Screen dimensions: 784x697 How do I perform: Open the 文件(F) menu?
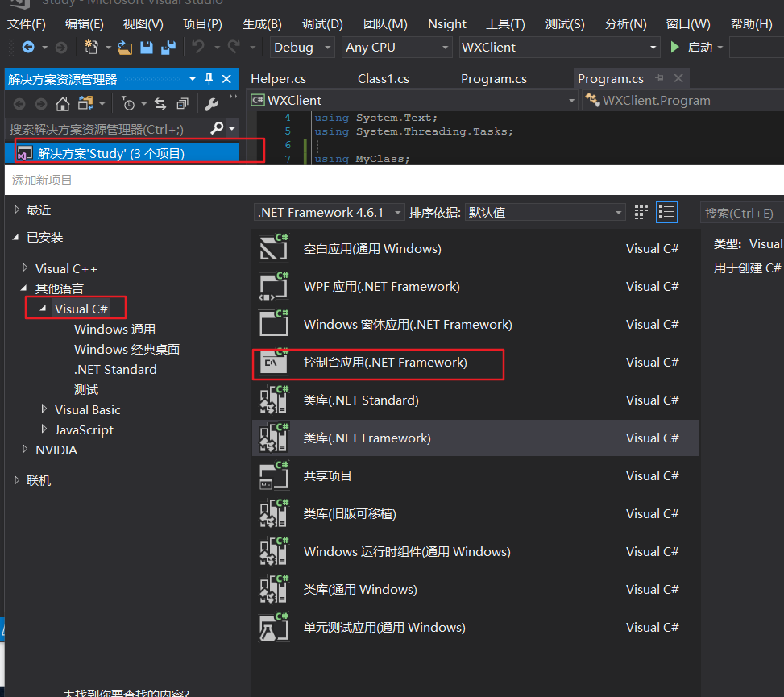pyautogui.click(x=27, y=24)
